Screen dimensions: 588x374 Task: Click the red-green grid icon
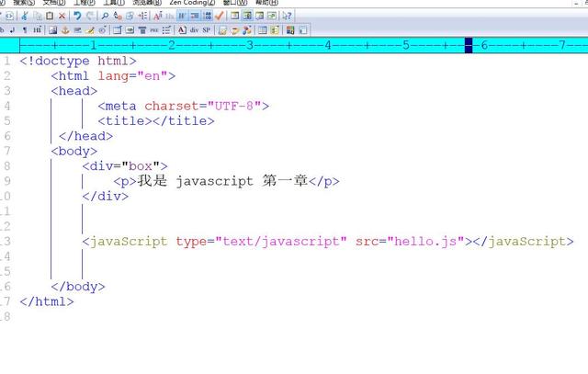pos(290,30)
